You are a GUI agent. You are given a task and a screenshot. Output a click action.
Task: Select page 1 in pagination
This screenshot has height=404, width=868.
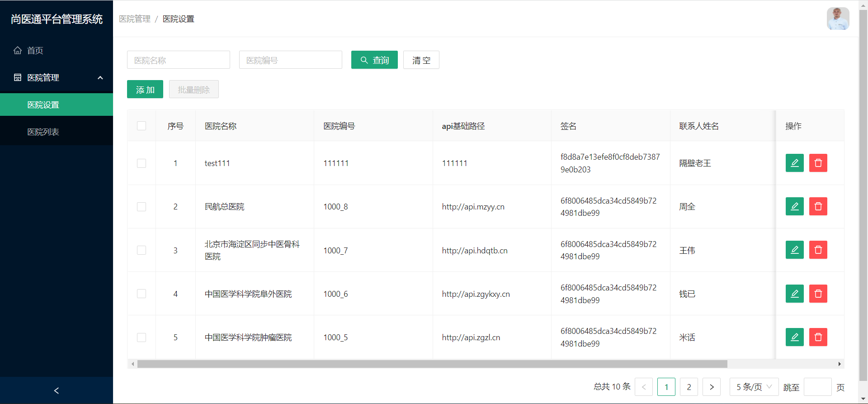pyautogui.click(x=666, y=387)
